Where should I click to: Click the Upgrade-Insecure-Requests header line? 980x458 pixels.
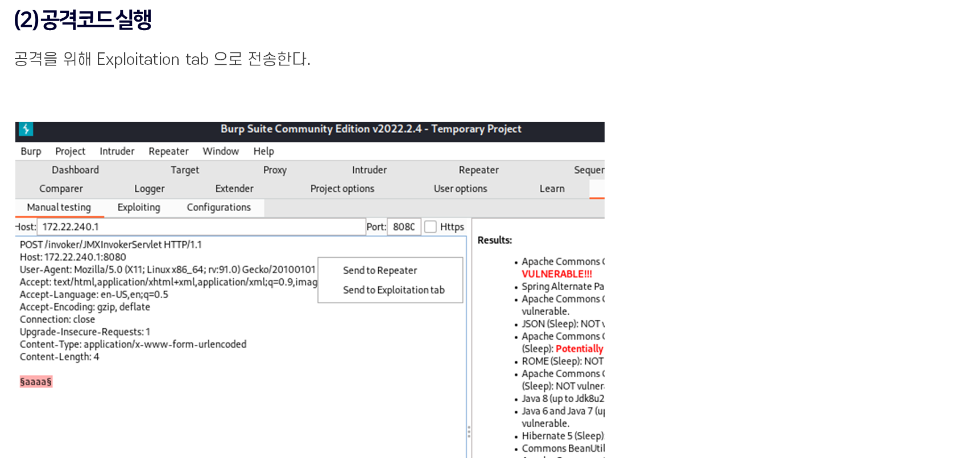[85, 332]
